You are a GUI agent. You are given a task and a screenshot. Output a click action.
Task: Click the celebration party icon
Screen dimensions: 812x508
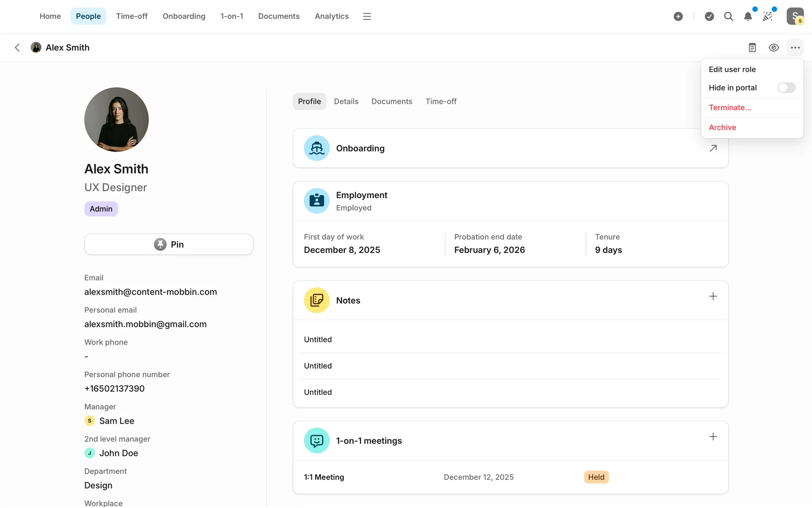[x=768, y=16]
